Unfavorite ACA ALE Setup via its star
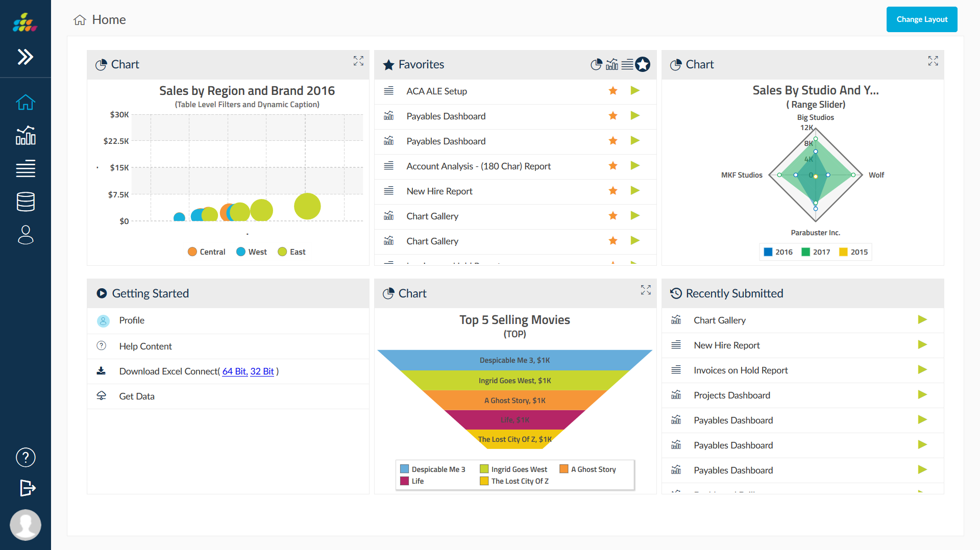 tap(612, 90)
